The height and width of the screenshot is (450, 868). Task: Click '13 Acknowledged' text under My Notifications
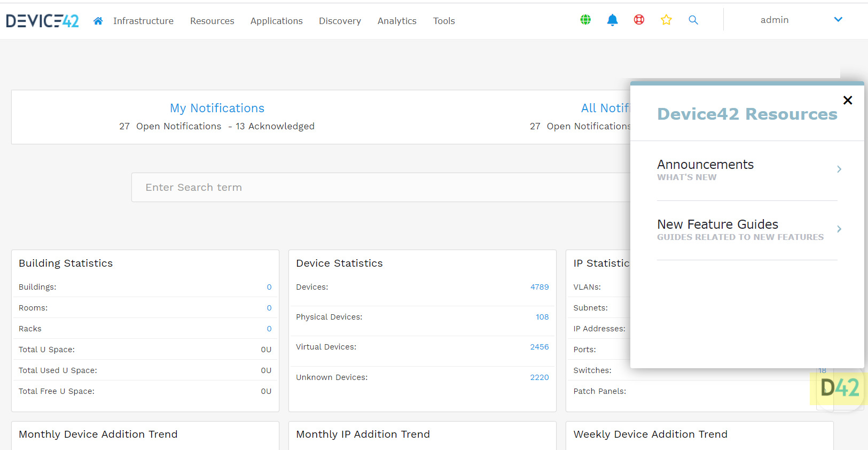tap(275, 126)
